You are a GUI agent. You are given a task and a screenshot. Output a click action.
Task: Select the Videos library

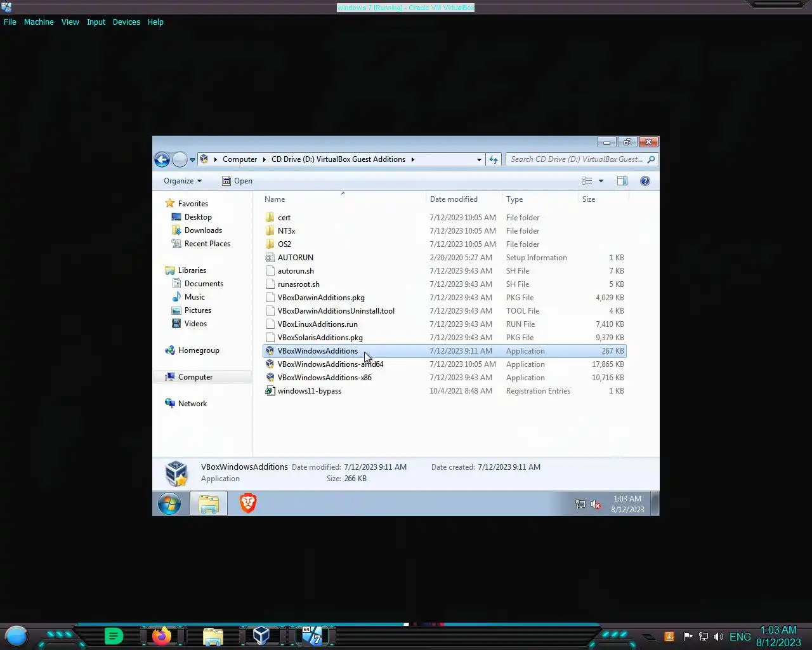tap(195, 324)
